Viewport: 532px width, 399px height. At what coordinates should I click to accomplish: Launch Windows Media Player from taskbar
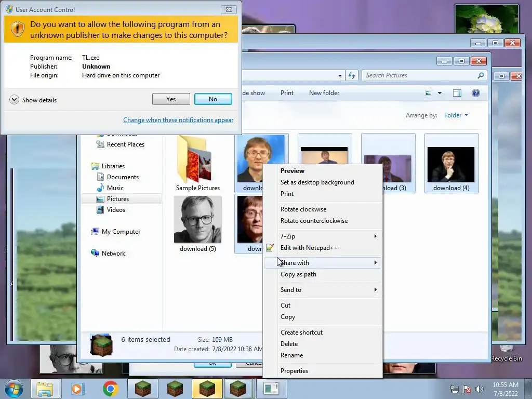pyautogui.click(x=77, y=389)
